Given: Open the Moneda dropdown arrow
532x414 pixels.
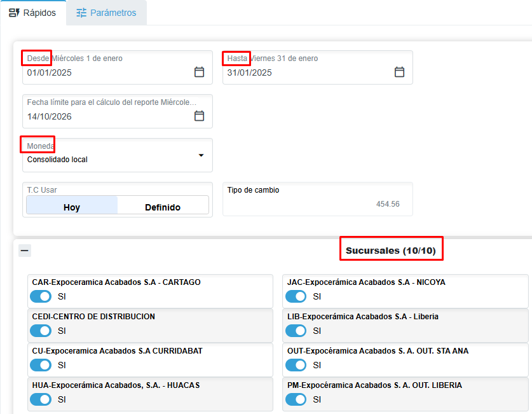Looking at the screenshot, I should 201,155.
